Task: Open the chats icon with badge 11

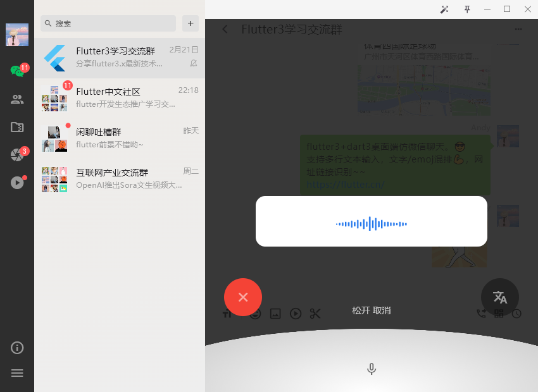Action: 17,71
